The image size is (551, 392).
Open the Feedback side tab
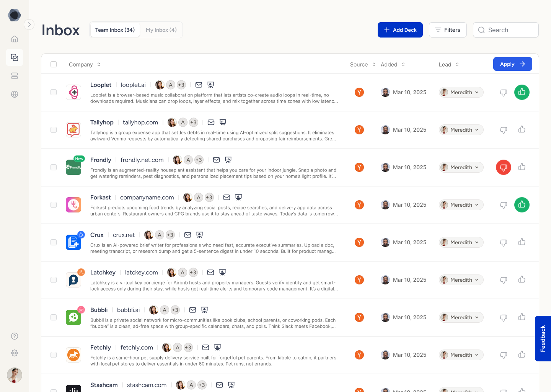[x=543, y=338]
